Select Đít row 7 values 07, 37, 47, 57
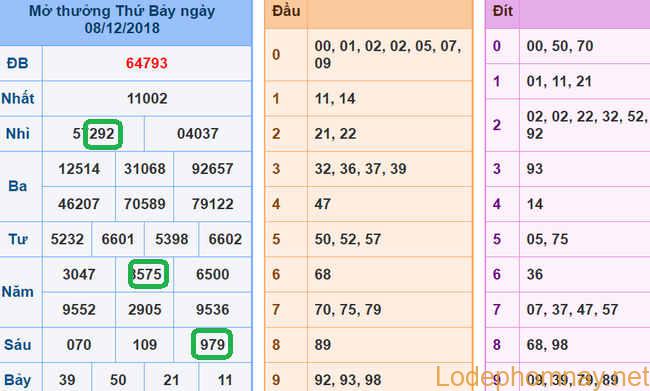The height and width of the screenshot is (391, 650). click(572, 310)
